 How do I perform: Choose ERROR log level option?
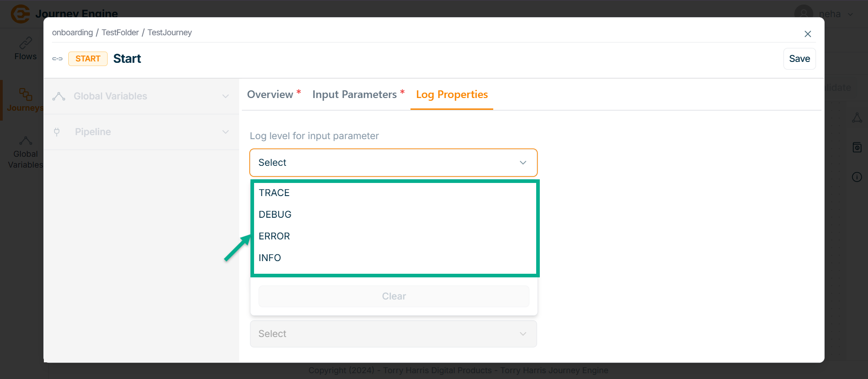274,236
